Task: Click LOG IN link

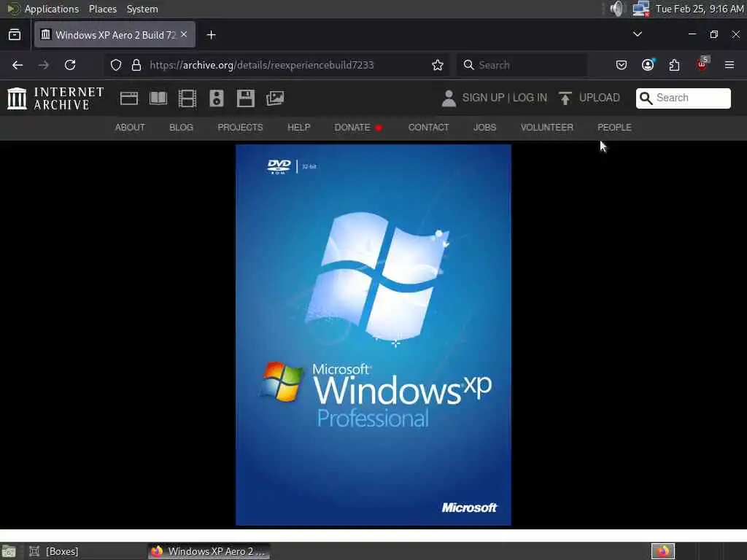Action: click(x=530, y=98)
